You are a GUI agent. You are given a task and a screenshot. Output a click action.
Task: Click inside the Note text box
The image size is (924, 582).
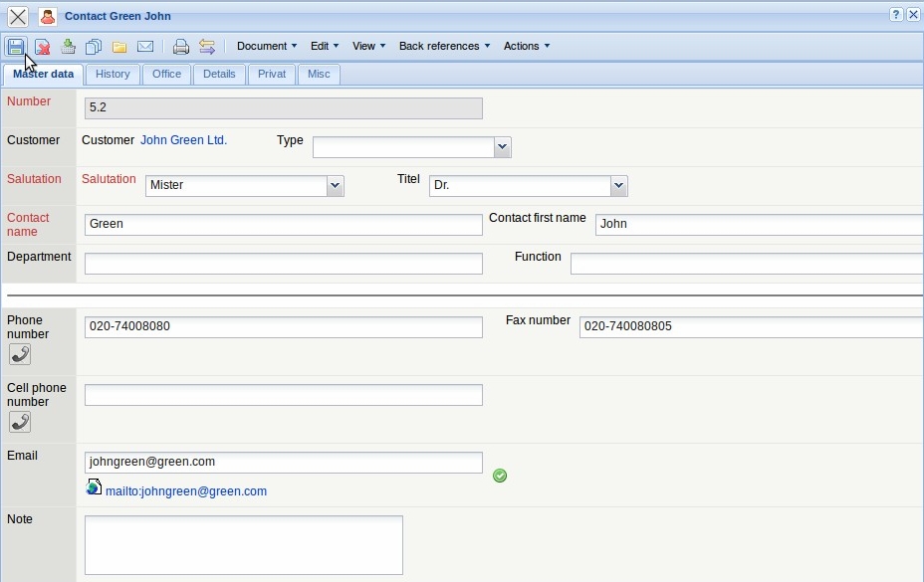pyautogui.click(x=243, y=544)
